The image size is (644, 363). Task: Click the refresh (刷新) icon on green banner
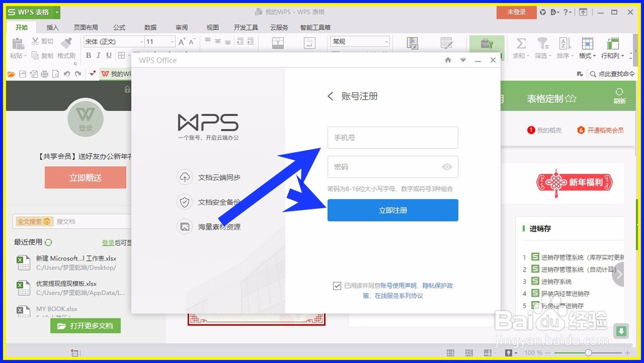(620, 92)
